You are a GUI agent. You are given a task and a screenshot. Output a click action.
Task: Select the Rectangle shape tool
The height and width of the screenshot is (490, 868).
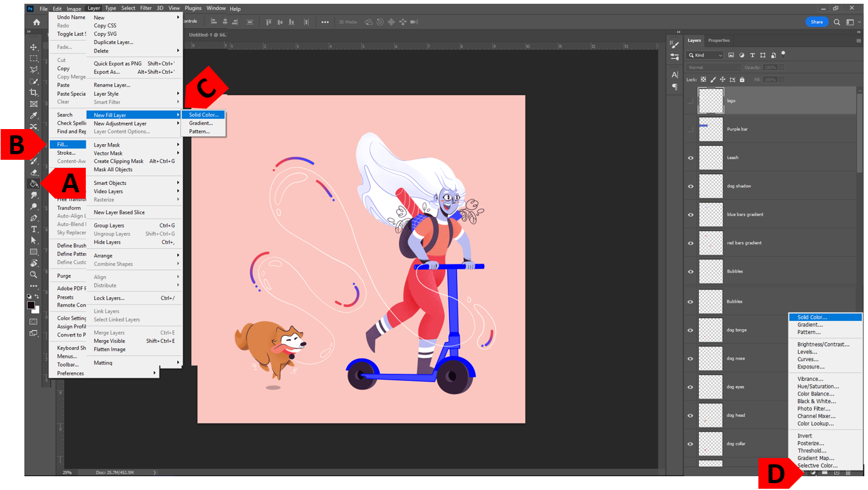click(x=34, y=251)
